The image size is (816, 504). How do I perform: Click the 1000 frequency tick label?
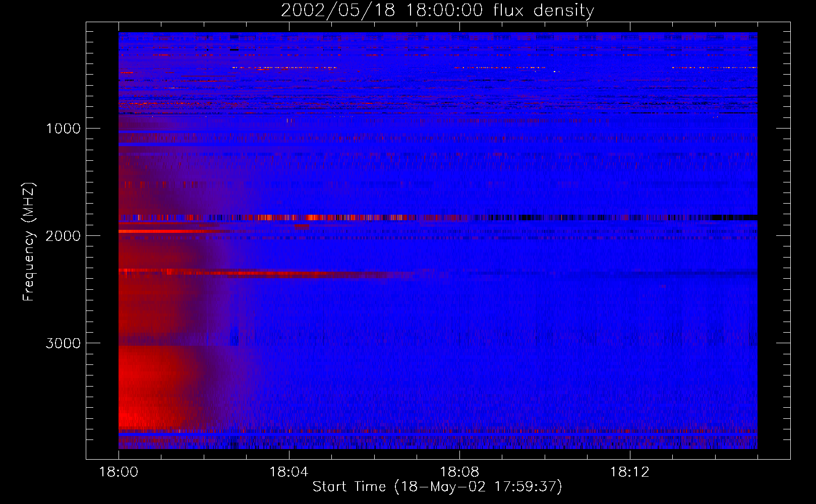point(63,129)
